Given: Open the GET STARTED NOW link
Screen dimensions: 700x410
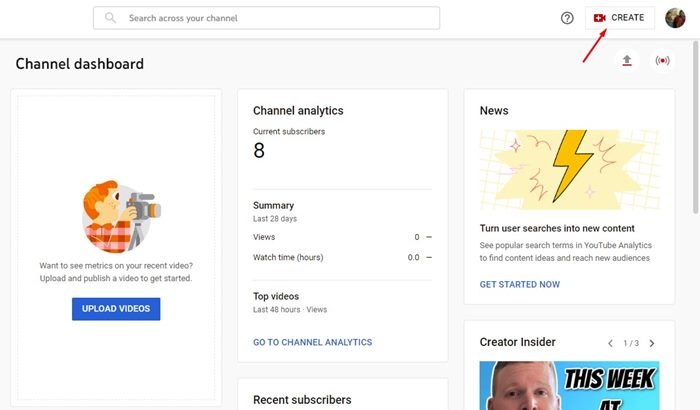Looking at the screenshot, I should (520, 284).
